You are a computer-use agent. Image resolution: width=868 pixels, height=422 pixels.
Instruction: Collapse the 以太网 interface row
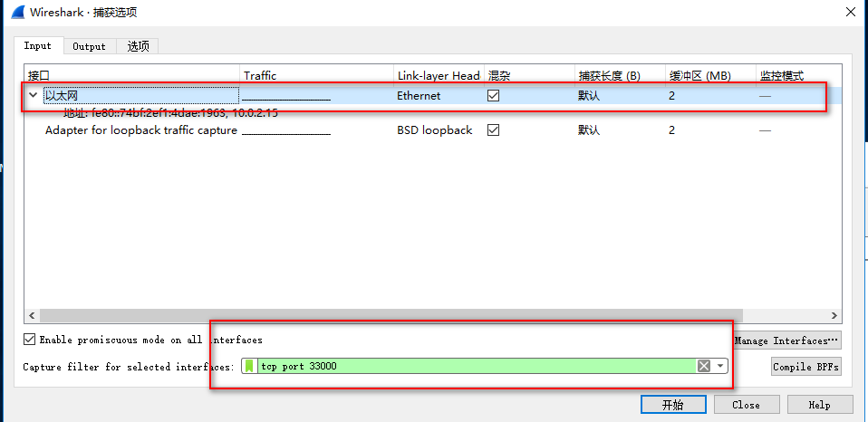(x=34, y=95)
